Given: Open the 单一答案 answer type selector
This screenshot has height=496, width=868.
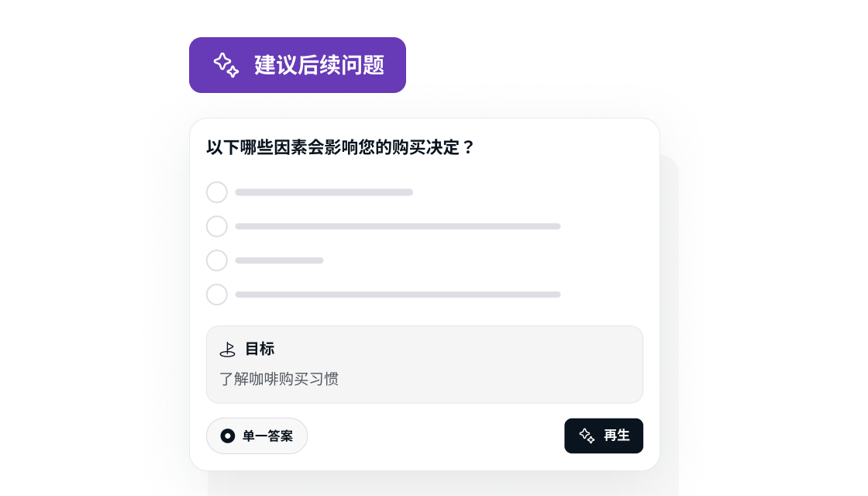Looking at the screenshot, I should [x=257, y=436].
